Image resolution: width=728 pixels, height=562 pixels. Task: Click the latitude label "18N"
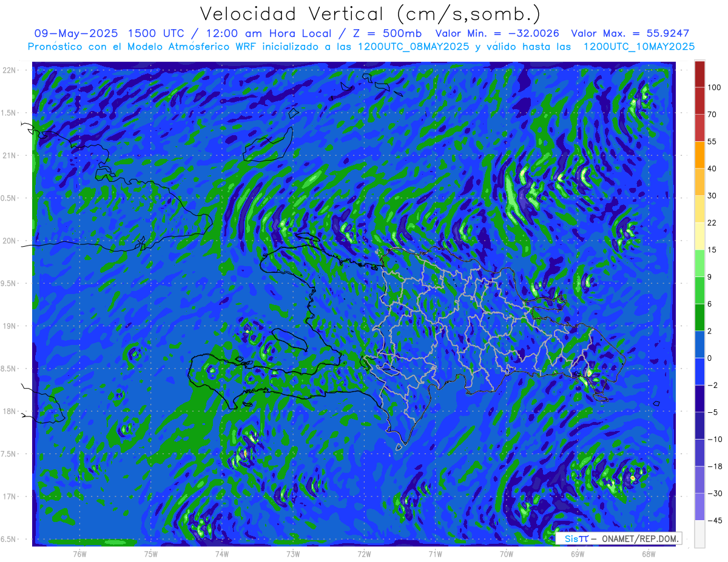click(10, 412)
